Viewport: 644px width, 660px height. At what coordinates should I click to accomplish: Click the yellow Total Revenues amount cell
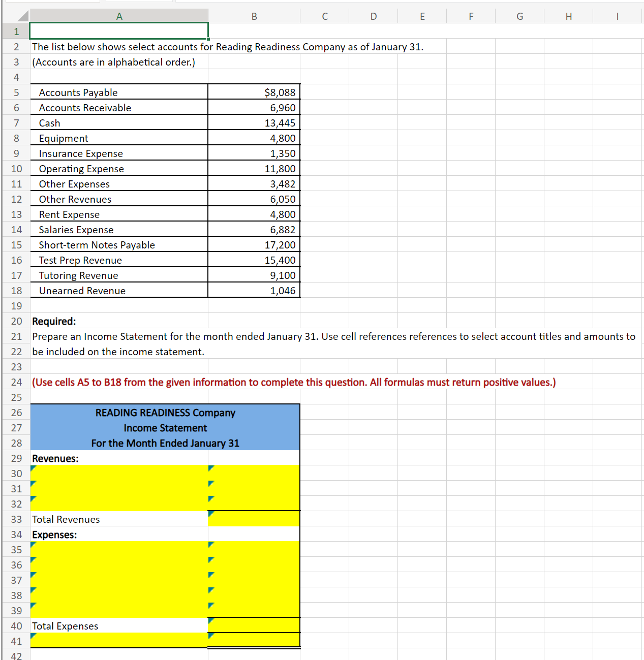pos(254,519)
